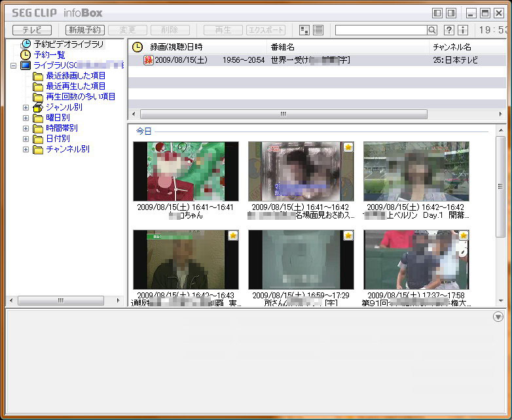The height and width of the screenshot is (420, 512).
Task: Toggle the right pane layout icon
Action: point(451,13)
